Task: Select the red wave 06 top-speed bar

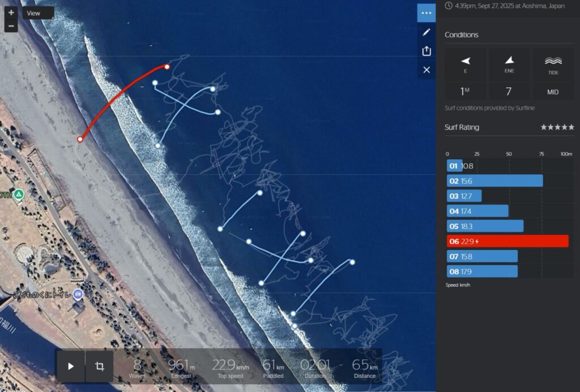Action: point(507,241)
